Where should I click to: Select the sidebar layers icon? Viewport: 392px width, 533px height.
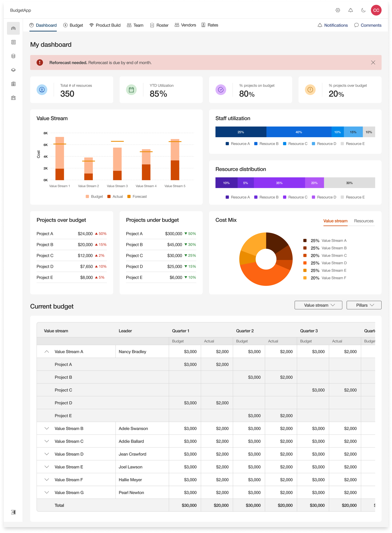pyautogui.click(x=13, y=70)
